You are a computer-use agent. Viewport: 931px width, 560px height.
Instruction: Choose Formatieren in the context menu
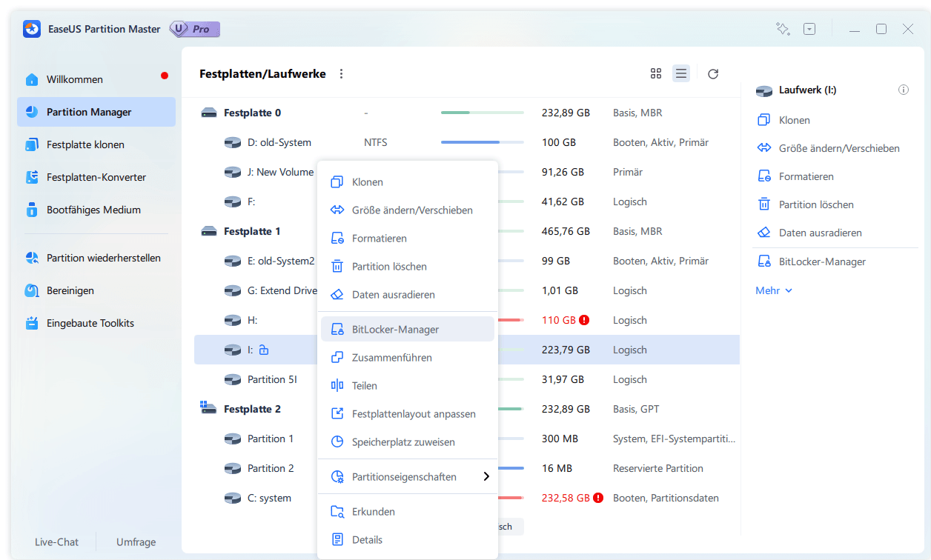tap(408, 239)
